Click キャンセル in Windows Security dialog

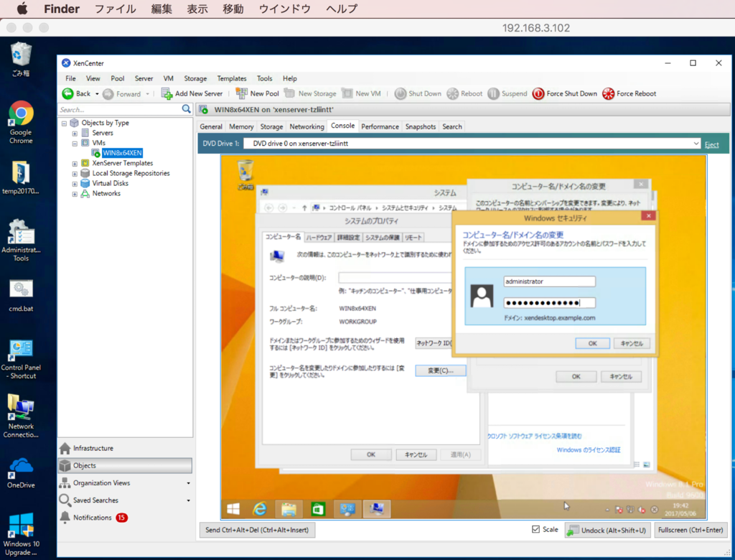[x=632, y=343]
